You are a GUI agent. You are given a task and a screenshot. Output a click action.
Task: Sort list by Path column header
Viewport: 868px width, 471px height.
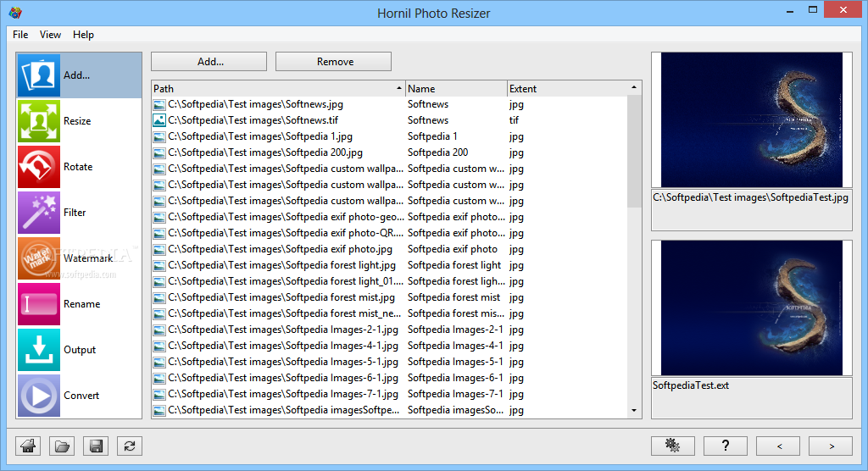point(278,89)
